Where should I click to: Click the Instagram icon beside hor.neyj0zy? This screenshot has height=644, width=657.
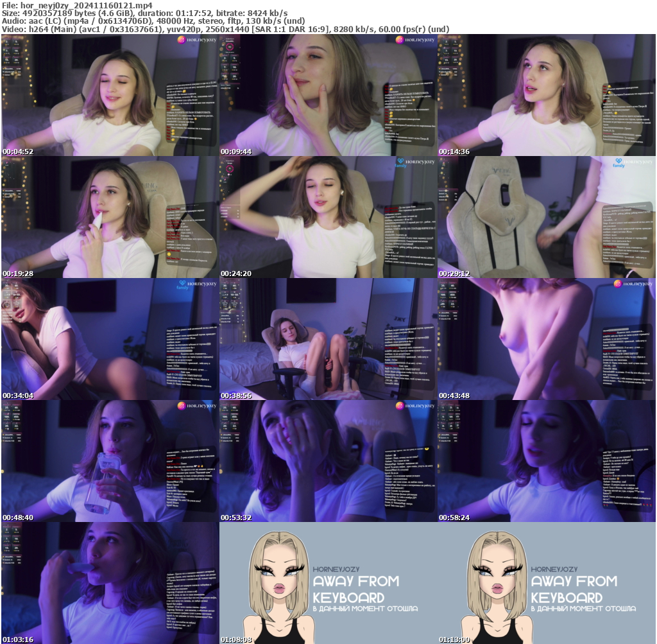[182, 39]
